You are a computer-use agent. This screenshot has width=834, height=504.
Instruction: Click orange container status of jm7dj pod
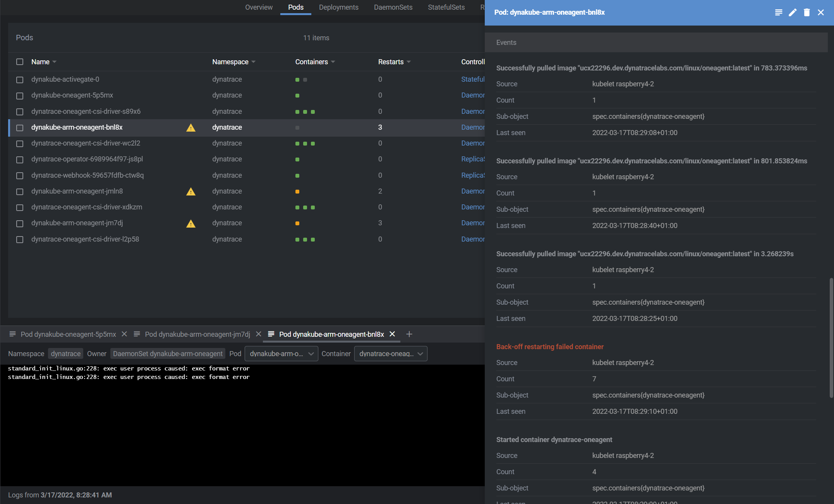pos(297,223)
